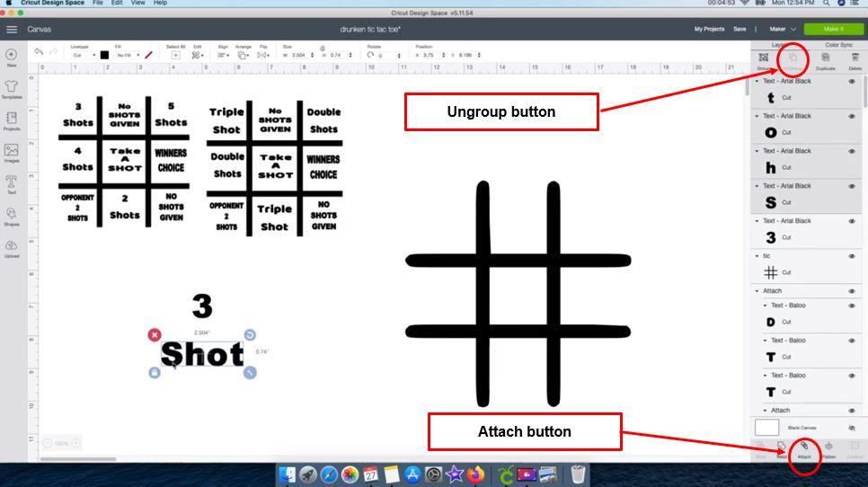Open the Help menu
Viewport: 868px width, 487px height.
point(161,3)
